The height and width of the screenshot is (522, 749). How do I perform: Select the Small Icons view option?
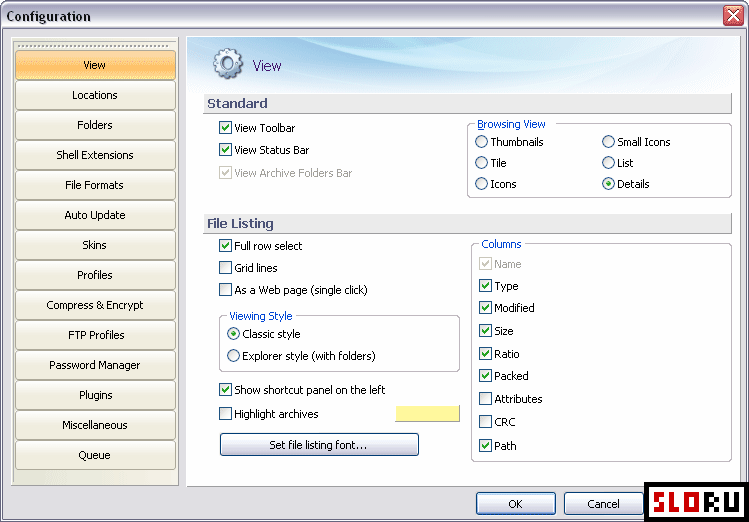pyautogui.click(x=609, y=142)
